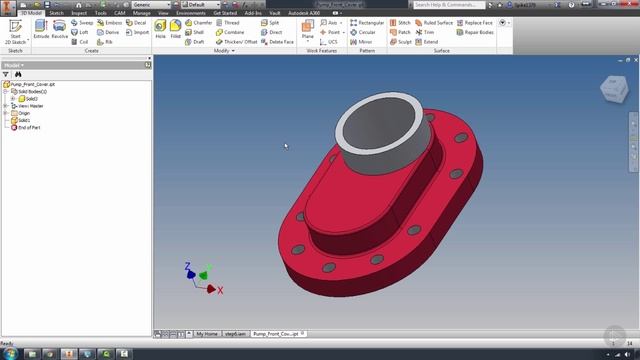Viewport: 640px width, 360px height.
Task: Create a work Point
Action: coord(330,32)
